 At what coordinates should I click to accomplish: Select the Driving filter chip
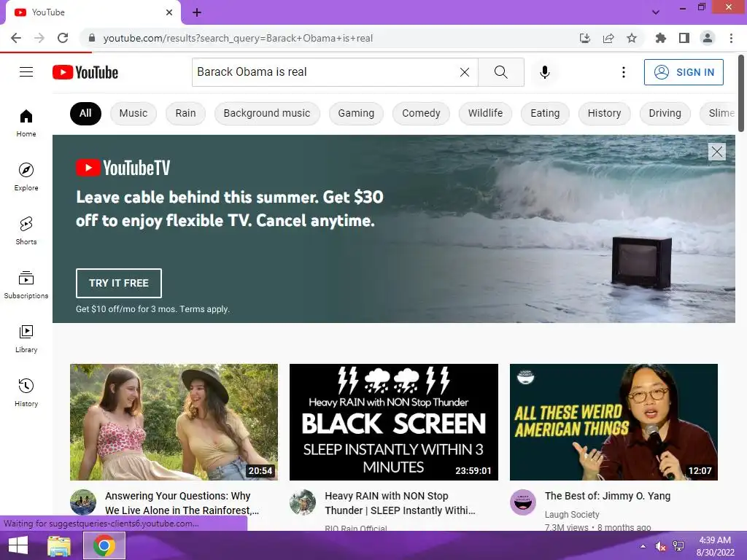click(x=665, y=113)
